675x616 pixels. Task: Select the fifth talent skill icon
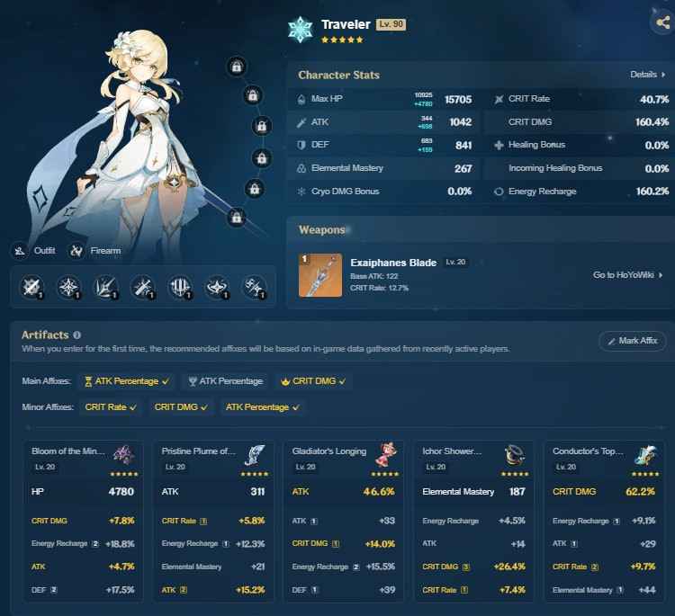pos(180,287)
